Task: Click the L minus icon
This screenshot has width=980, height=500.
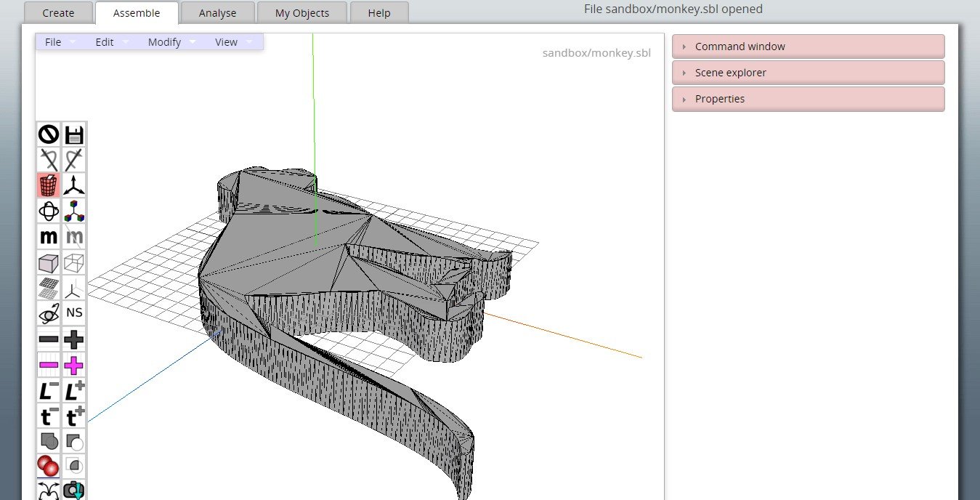Action: tap(49, 391)
